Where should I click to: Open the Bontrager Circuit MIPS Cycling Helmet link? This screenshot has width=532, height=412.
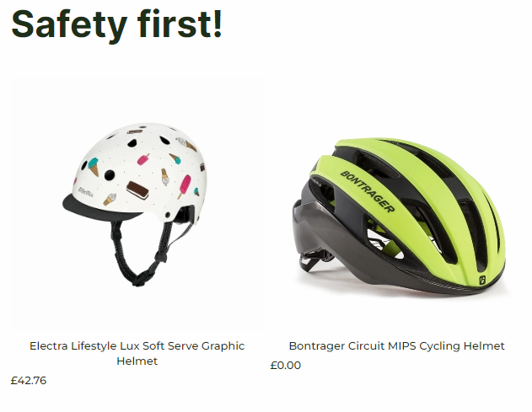(396, 346)
